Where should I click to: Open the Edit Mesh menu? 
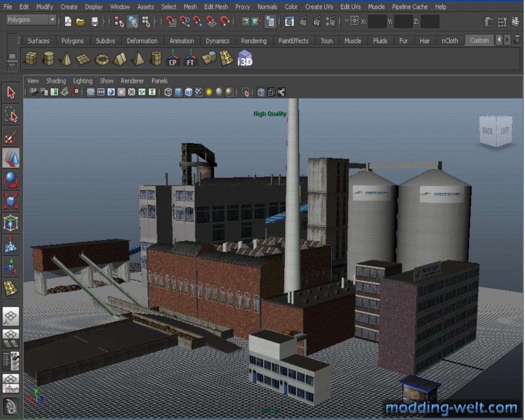pos(216,7)
